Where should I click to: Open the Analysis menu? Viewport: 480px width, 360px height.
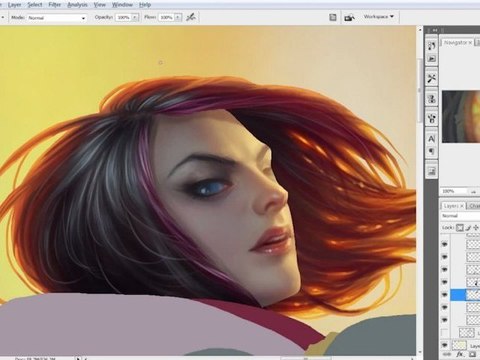pyautogui.click(x=77, y=5)
